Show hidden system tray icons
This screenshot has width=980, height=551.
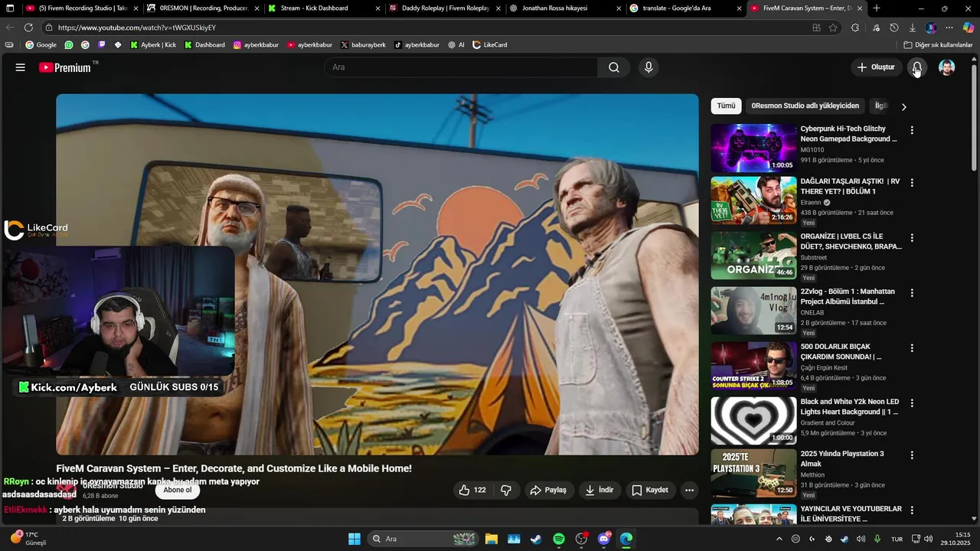(779, 539)
